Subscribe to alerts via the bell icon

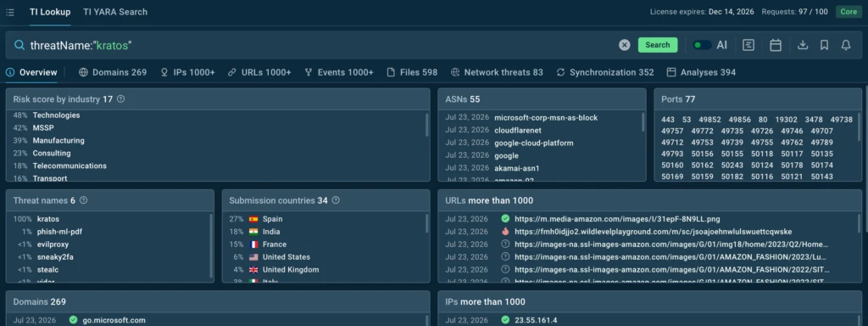(846, 46)
